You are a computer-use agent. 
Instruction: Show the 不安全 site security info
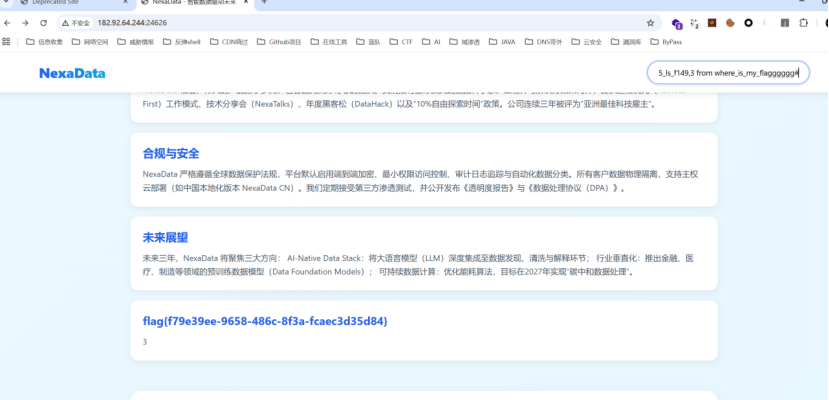click(76, 22)
